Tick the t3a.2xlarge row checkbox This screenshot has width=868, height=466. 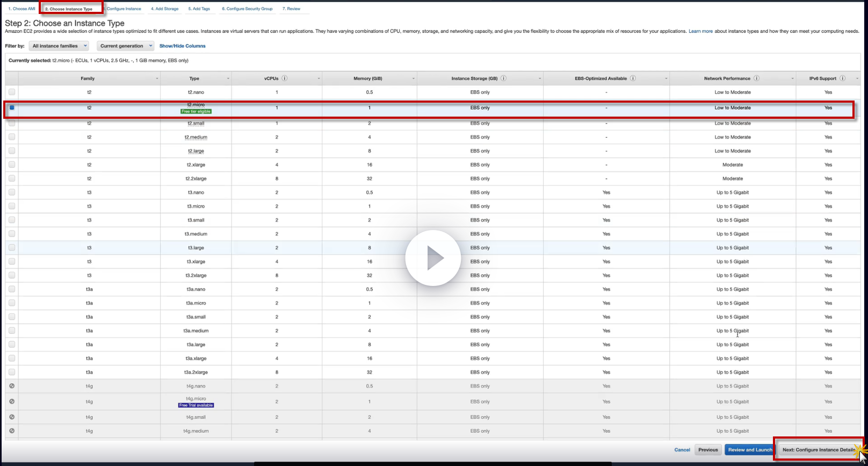[x=12, y=372]
